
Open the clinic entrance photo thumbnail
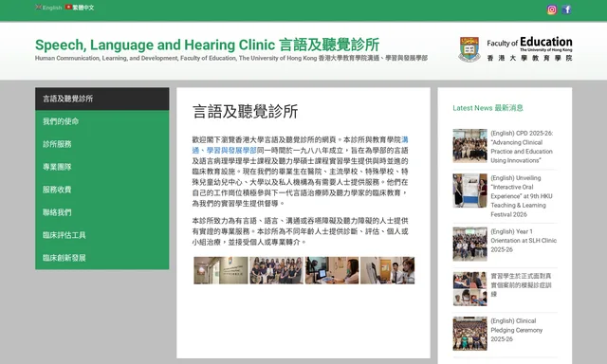tap(221, 270)
